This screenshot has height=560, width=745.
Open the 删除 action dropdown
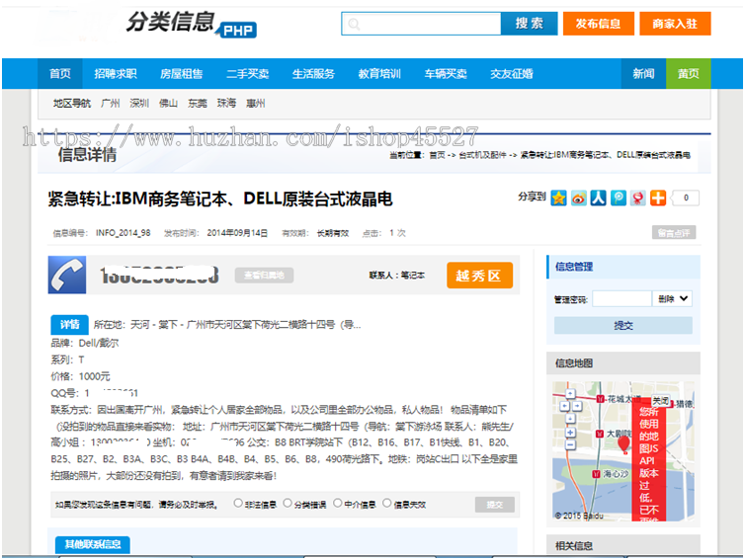[x=672, y=298]
